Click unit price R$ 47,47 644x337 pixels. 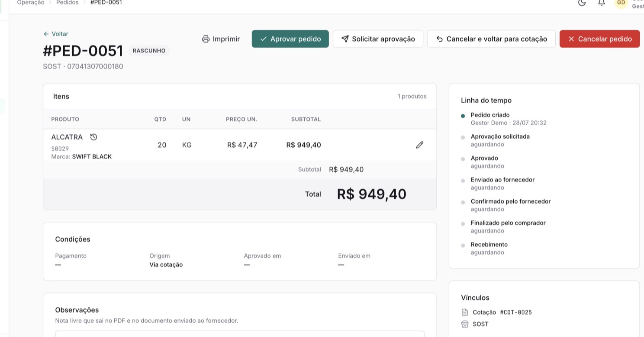pos(242,145)
